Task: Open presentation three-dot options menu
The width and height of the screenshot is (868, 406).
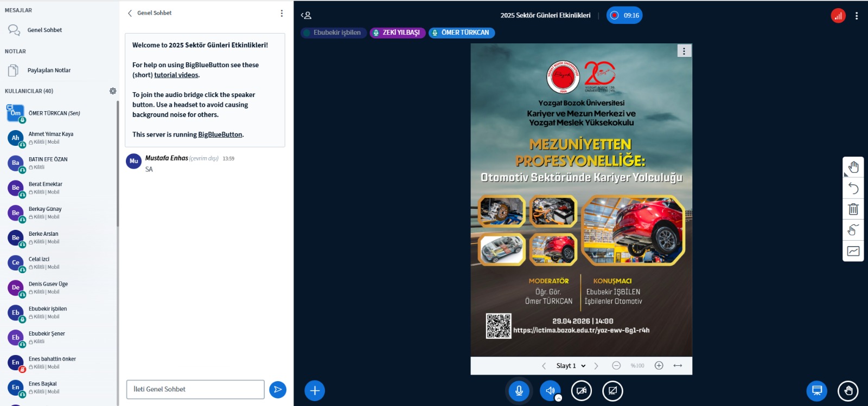Action: (684, 51)
